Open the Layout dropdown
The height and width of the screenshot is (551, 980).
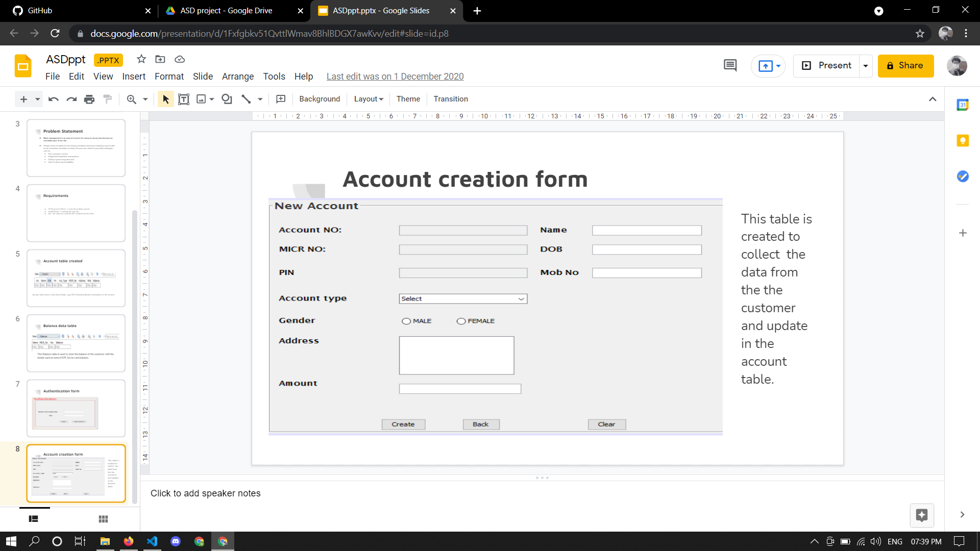tap(369, 99)
